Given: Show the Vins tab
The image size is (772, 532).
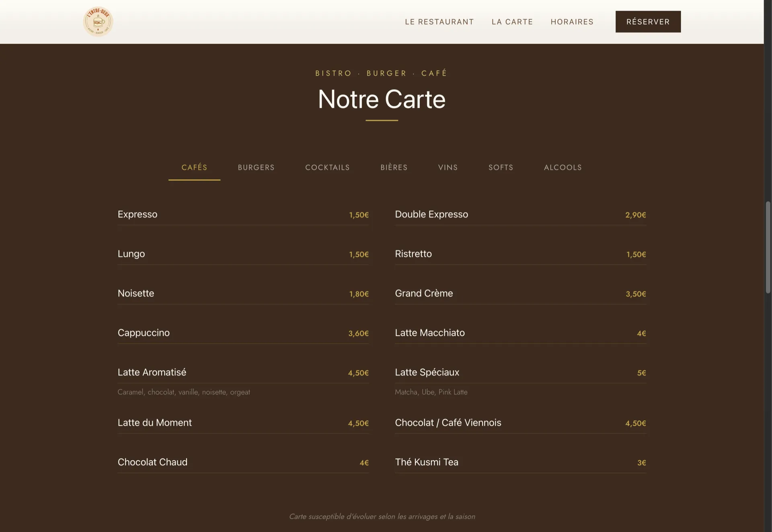Looking at the screenshot, I should (448, 168).
